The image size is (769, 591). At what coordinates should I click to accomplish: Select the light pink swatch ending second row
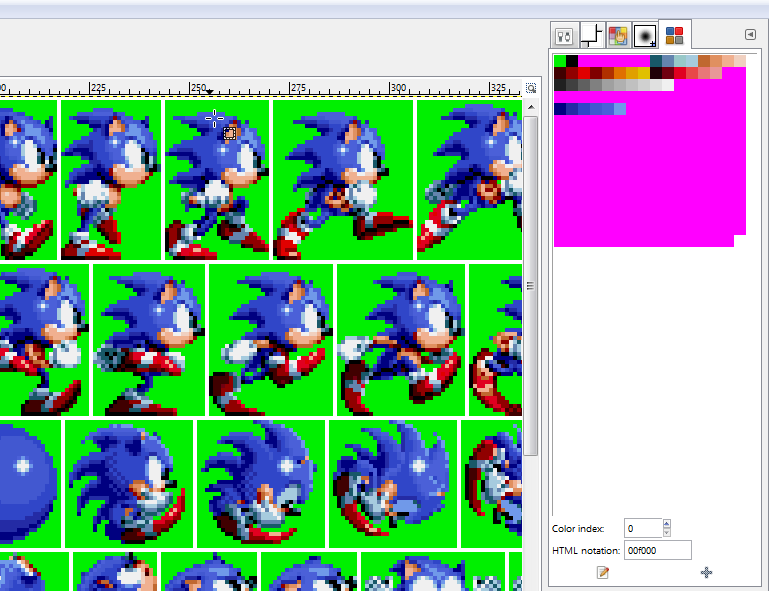coord(716,73)
